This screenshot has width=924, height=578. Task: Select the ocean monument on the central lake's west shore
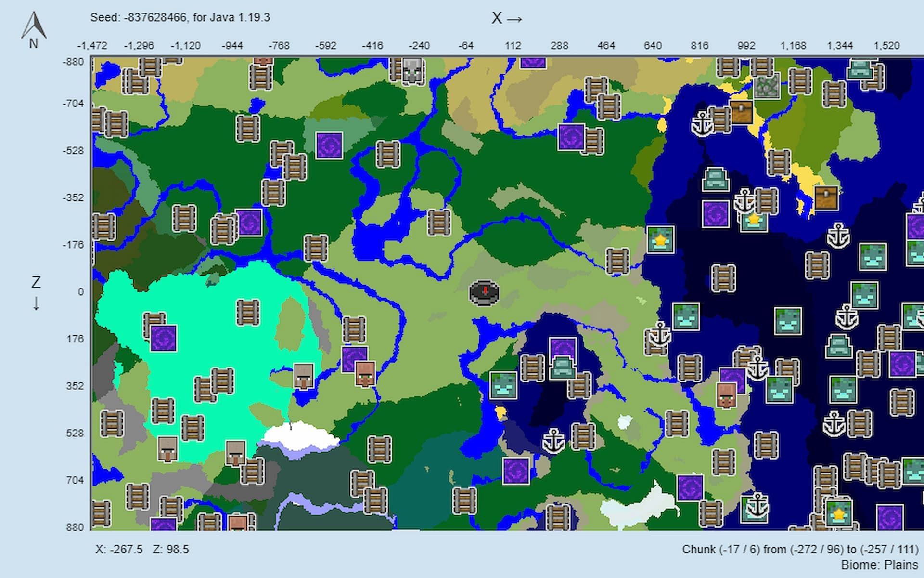click(x=503, y=385)
